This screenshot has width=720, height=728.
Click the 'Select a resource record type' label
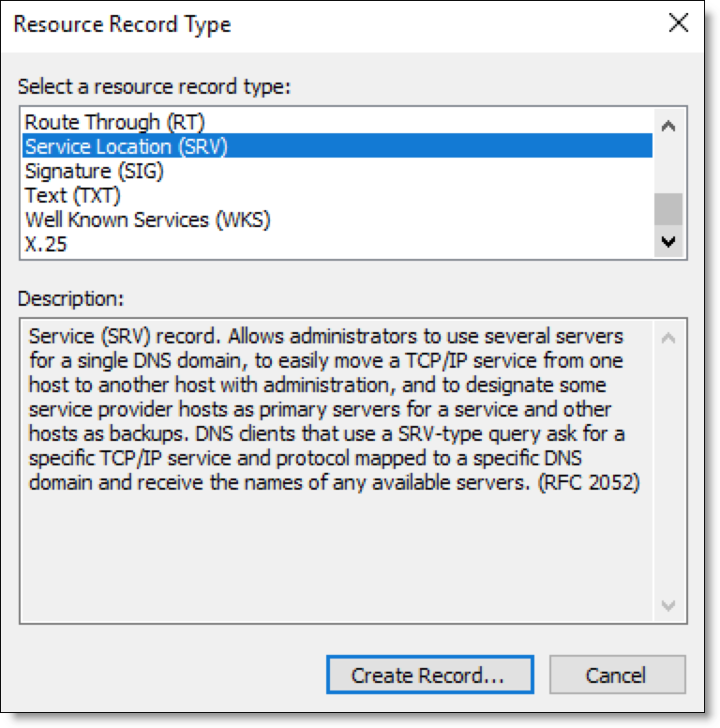pyautogui.click(x=154, y=87)
